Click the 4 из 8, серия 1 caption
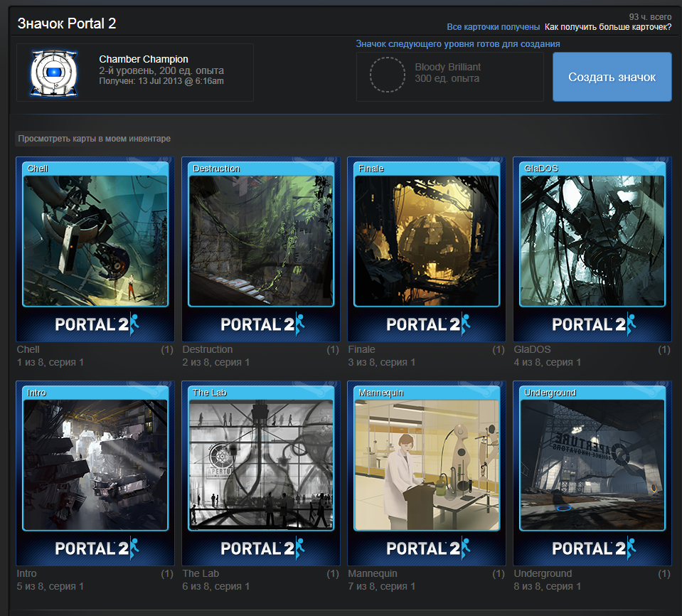The height and width of the screenshot is (616, 682). (547, 362)
